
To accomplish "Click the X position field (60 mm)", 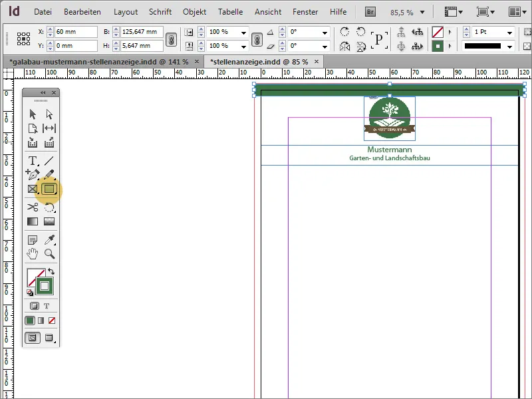I will [x=76, y=32].
